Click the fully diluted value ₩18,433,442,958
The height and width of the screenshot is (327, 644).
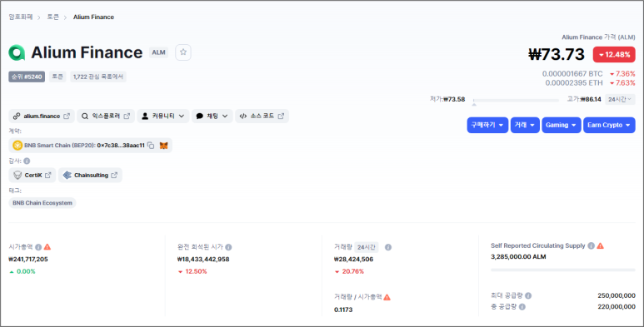coord(203,260)
